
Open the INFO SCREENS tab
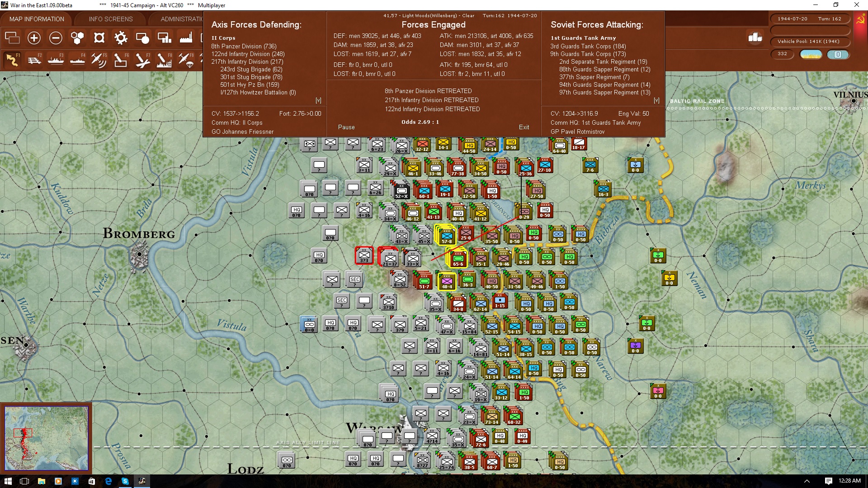coord(111,19)
